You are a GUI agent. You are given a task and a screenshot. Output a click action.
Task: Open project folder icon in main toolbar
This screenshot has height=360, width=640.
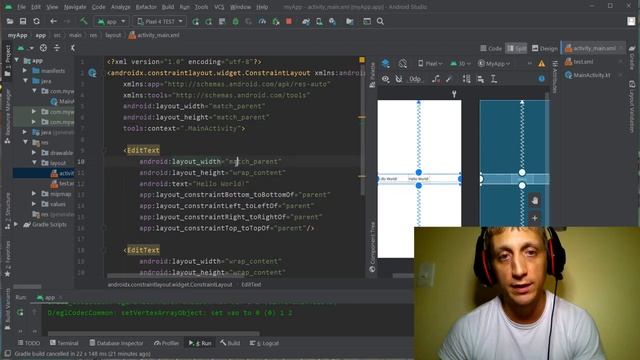click(9, 21)
